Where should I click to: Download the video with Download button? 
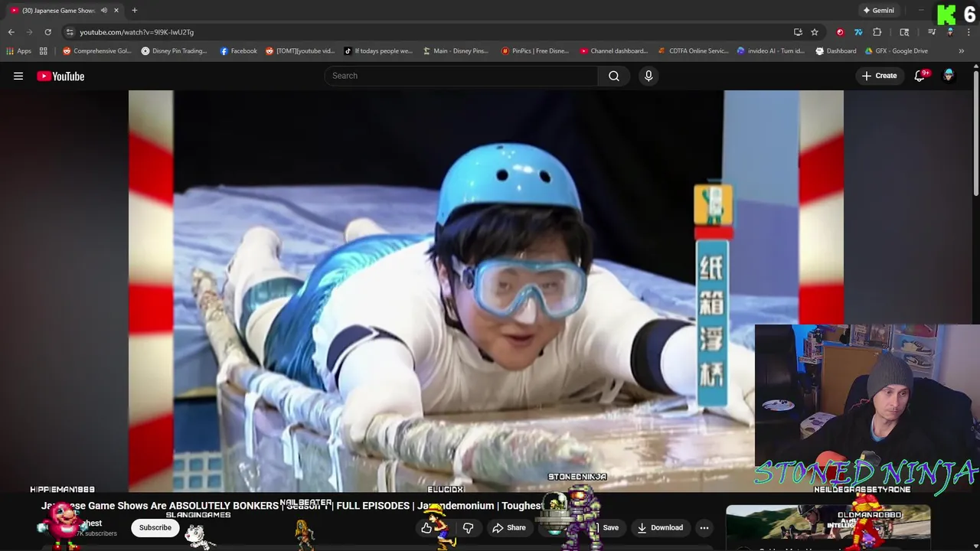[x=660, y=527]
